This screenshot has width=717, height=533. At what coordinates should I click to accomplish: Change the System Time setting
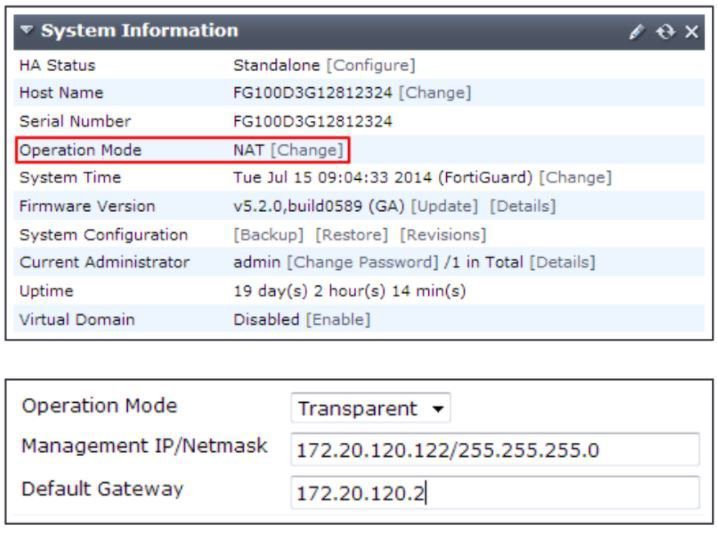[x=575, y=177]
